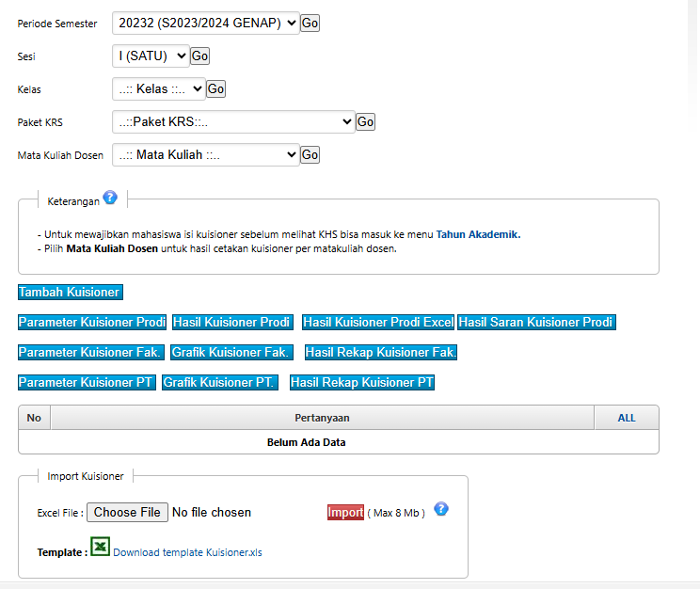
Task: Click the Max 8 Mb text
Action: [x=396, y=513]
